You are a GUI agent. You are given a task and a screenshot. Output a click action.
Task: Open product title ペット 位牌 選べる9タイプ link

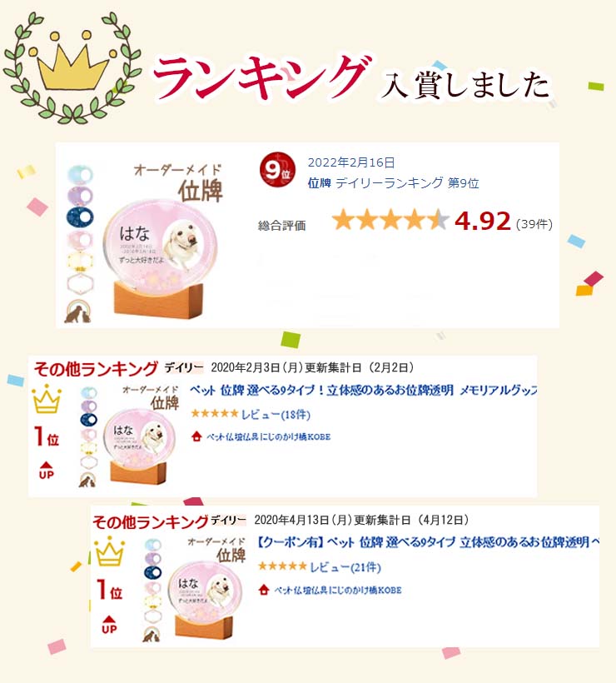[x=364, y=390]
